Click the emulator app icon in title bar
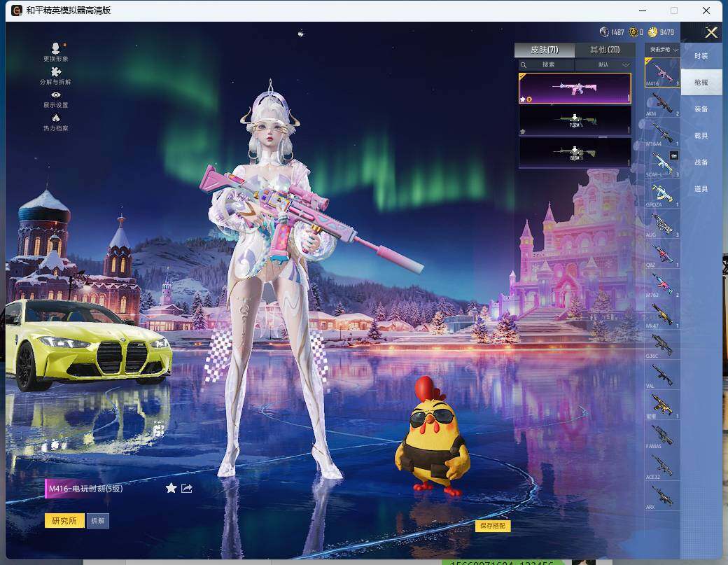 17,11
